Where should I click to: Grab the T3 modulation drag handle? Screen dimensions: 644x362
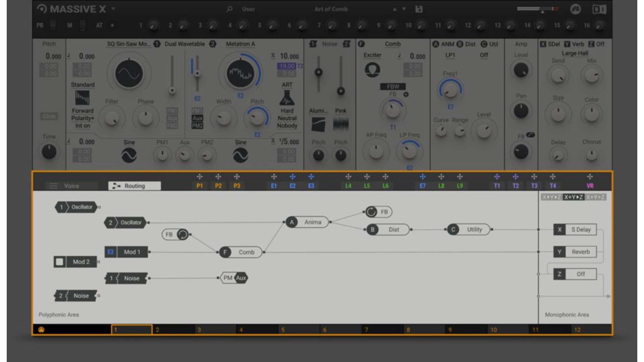(x=534, y=177)
